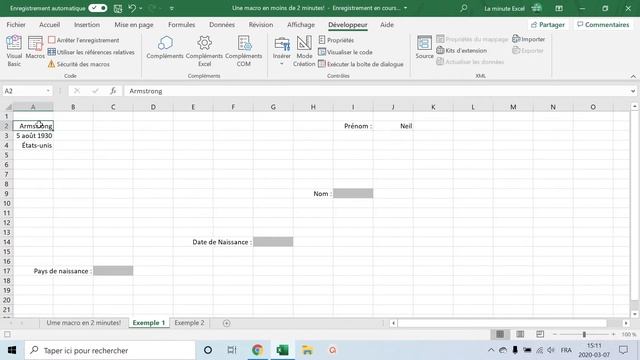Viewport: 640px width, 360px height.
Task: Customize Quick Access Toolbar dropdown
Action: 172,8
